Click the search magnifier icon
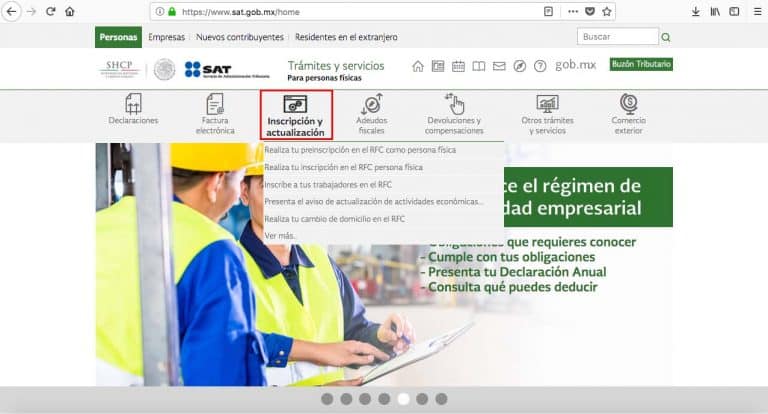The width and height of the screenshot is (768, 414). [666, 37]
